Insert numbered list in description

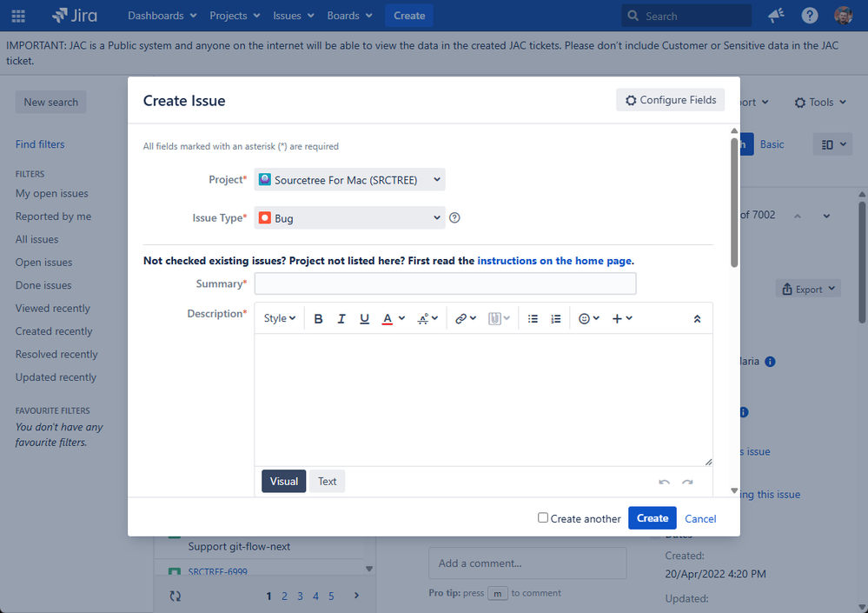556,318
